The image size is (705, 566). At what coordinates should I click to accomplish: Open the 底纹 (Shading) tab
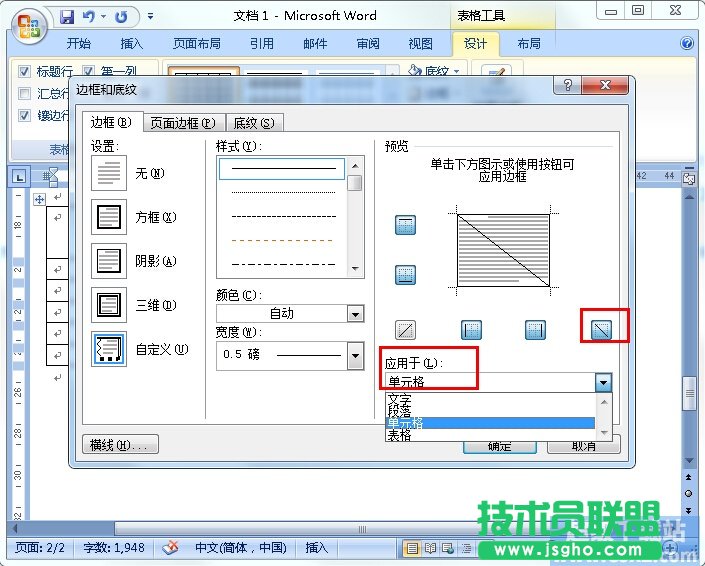pos(254,123)
